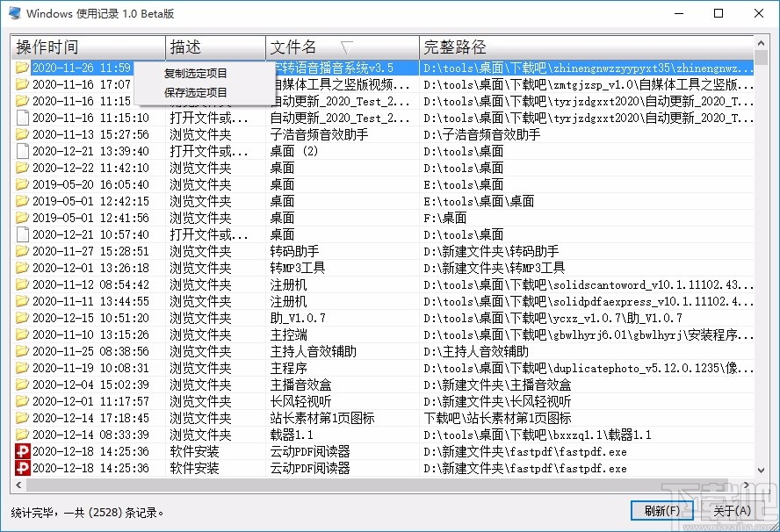The height and width of the screenshot is (532, 780).
Task: Click the folder icon beside 主控端
Action: tap(22, 334)
